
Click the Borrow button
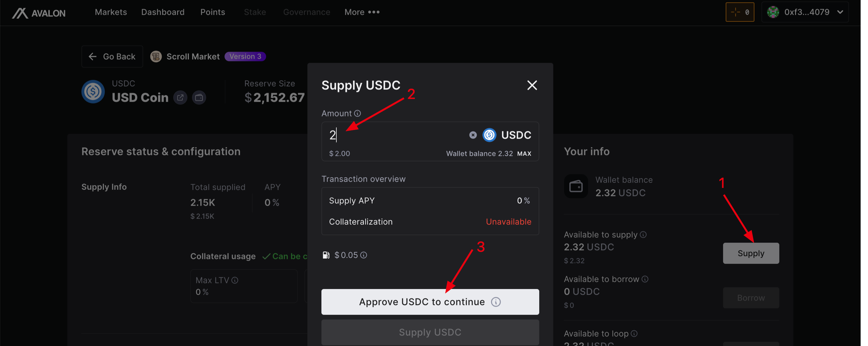point(751,298)
